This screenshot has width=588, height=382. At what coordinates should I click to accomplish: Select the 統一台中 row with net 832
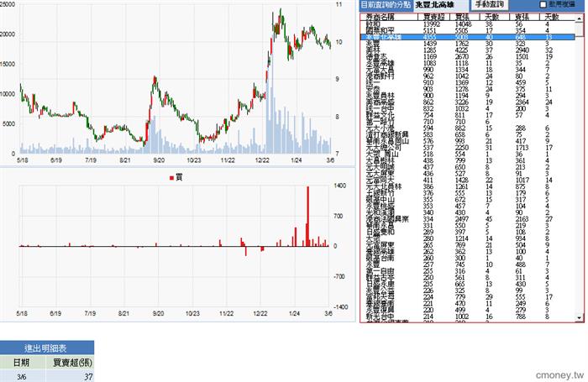(x=468, y=108)
